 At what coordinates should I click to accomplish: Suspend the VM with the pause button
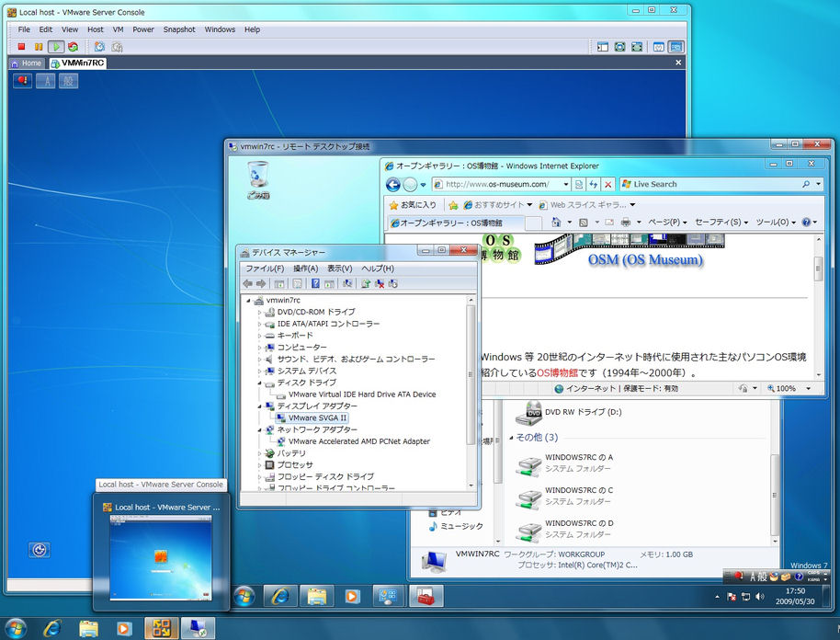click(39, 47)
